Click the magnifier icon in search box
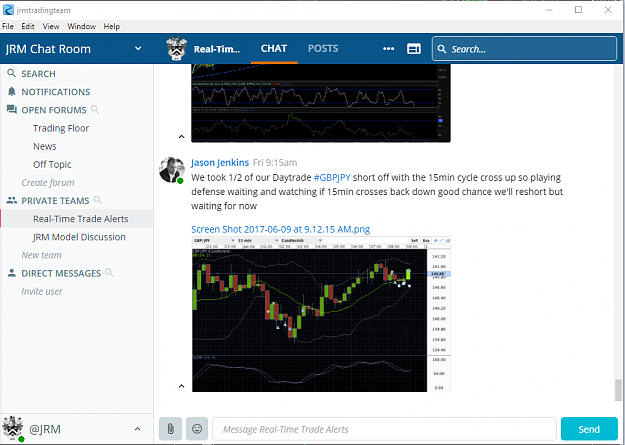Screen dimensions: 625x445 pyautogui.click(x=442, y=49)
